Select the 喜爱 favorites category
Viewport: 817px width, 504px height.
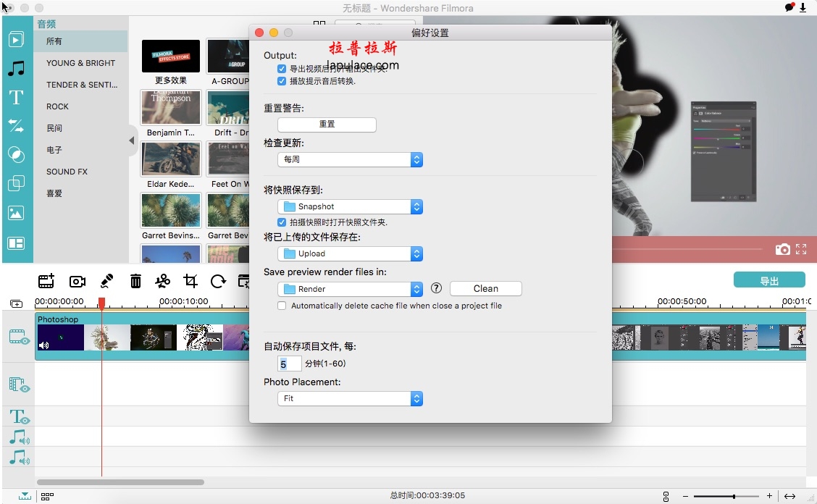tap(80, 193)
